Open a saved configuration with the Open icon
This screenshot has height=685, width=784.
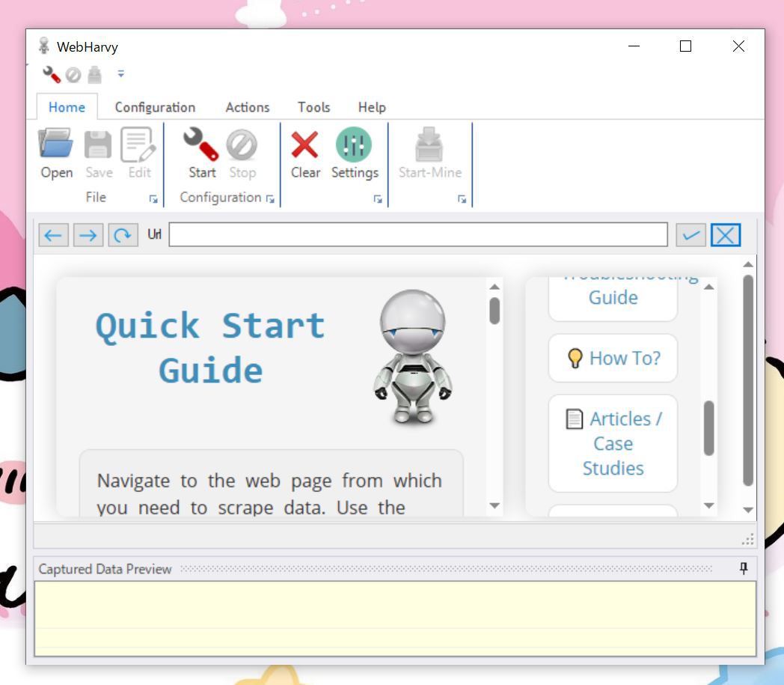coord(56,153)
